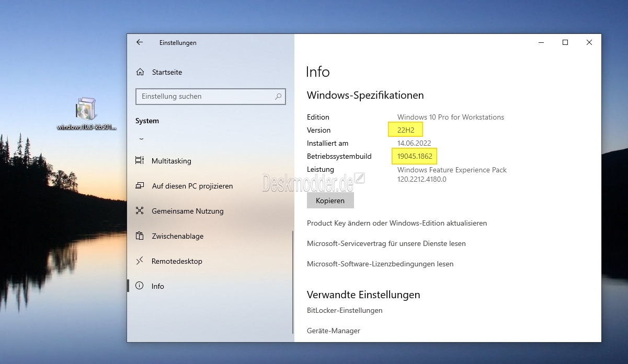Select the Multitasking sidebar icon

click(x=140, y=161)
